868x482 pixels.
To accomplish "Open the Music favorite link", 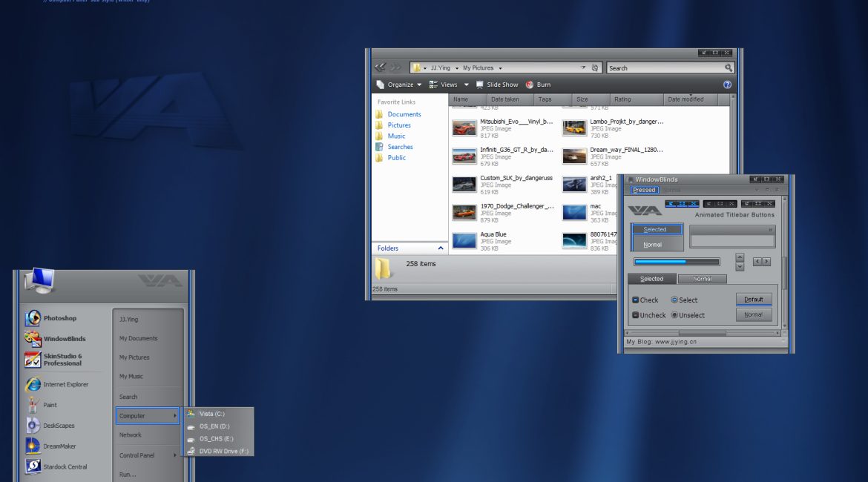I will click(x=396, y=136).
